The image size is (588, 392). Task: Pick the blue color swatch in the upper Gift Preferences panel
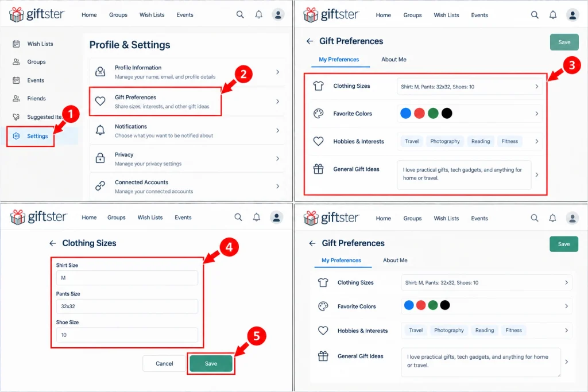pyautogui.click(x=406, y=113)
